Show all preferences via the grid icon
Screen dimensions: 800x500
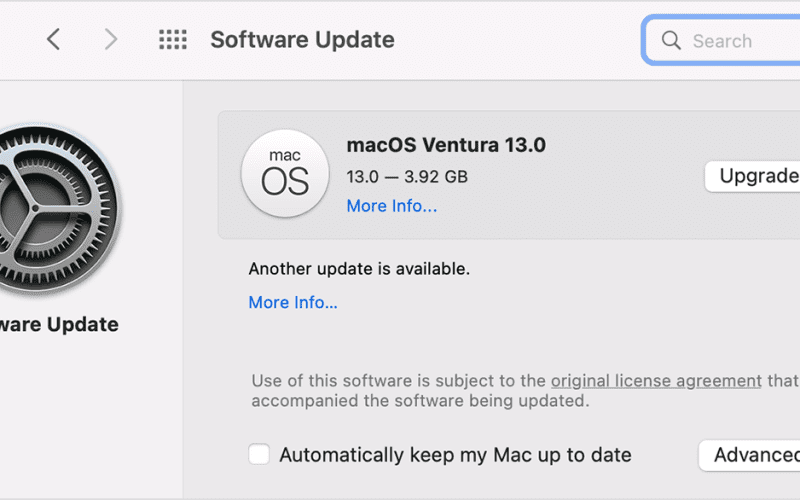pos(173,39)
